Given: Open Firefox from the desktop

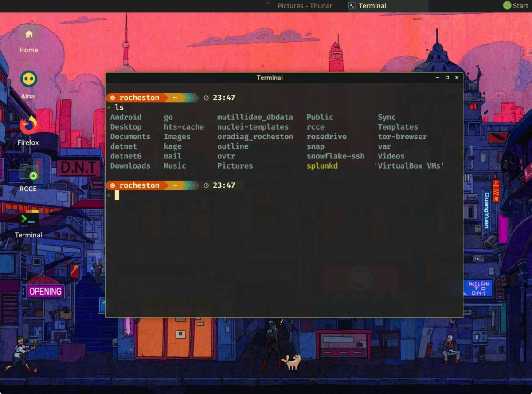Looking at the screenshot, I should 28,126.
